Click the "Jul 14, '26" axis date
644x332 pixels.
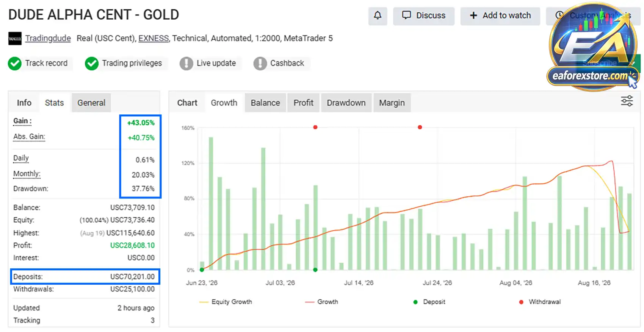359,283
